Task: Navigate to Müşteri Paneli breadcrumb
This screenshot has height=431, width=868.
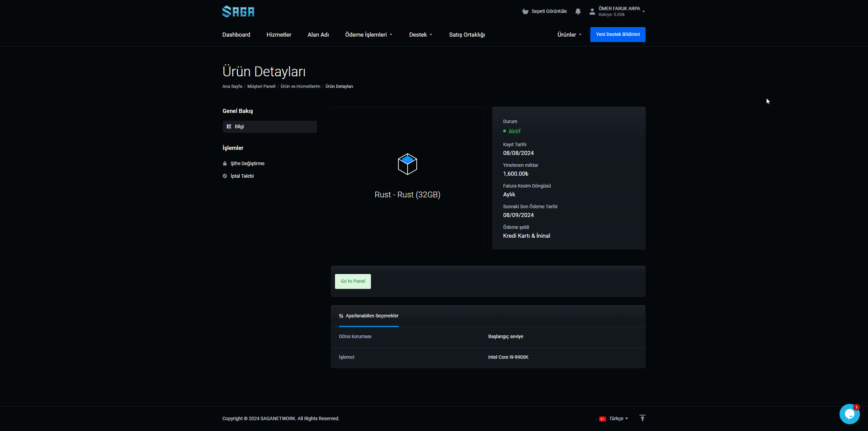Action: click(261, 86)
